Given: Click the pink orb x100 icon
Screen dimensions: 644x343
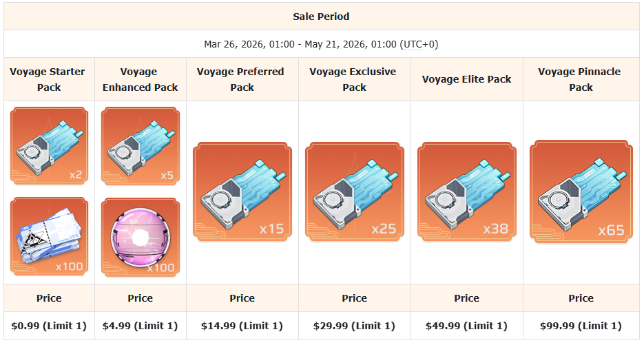Looking at the screenshot, I should [140, 237].
